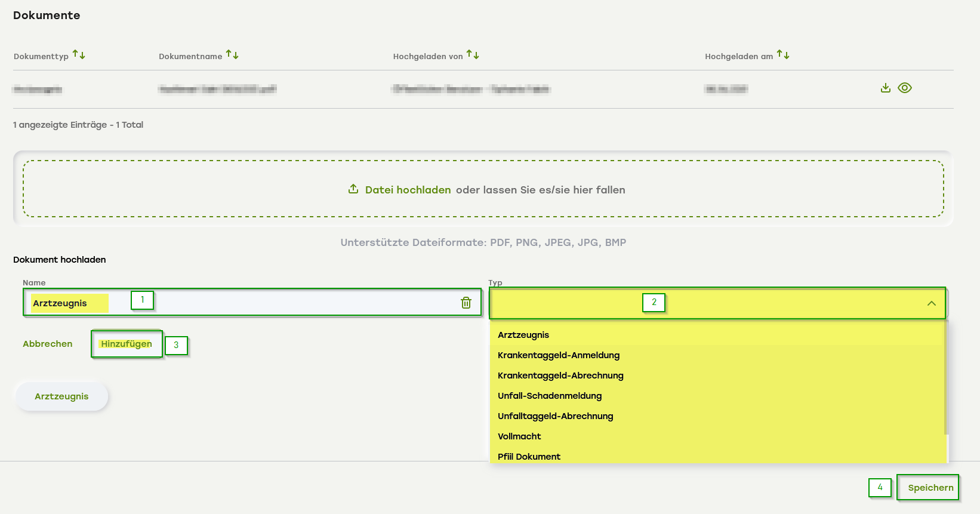Select Unfalltaggeld-Abrechnung type
980x514 pixels.
[x=555, y=416]
